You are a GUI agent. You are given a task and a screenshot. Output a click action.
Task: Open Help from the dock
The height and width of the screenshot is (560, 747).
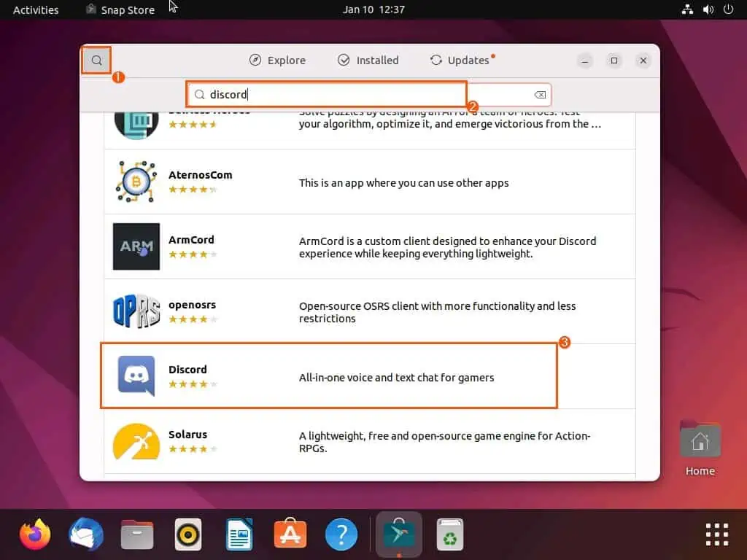pyautogui.click(x=341, y=534)
